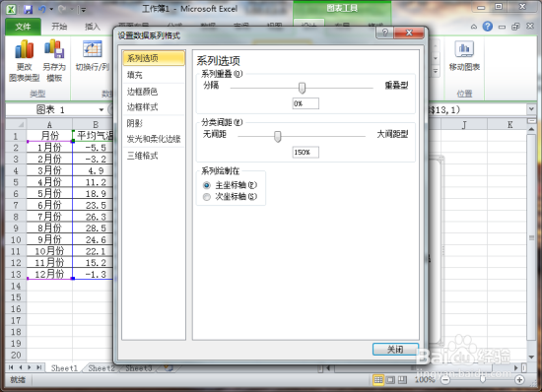Image resolution: width=542 pixels, height=392 pixels.
Task: Click the Excel application icon in title bar
Action: tap(11, 9)
